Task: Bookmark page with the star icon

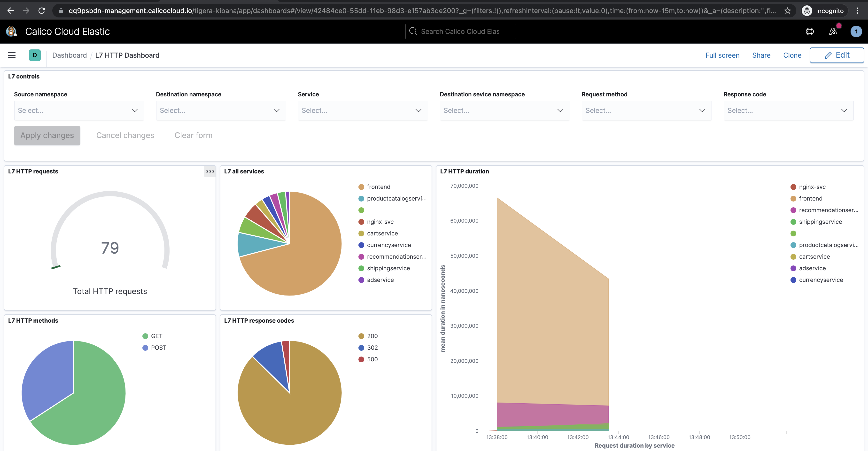Action: click(787, 11)
